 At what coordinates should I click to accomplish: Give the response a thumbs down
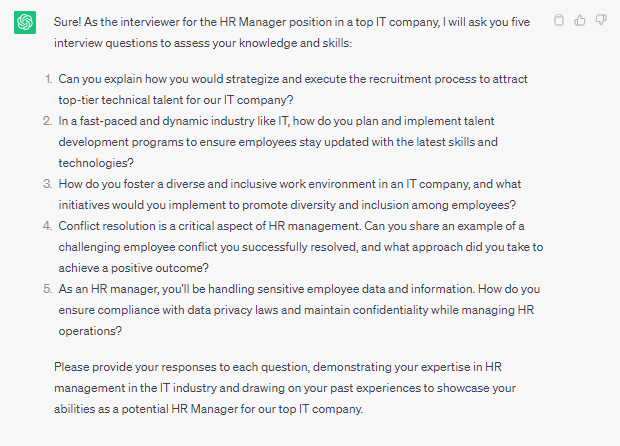click(601, 20)
